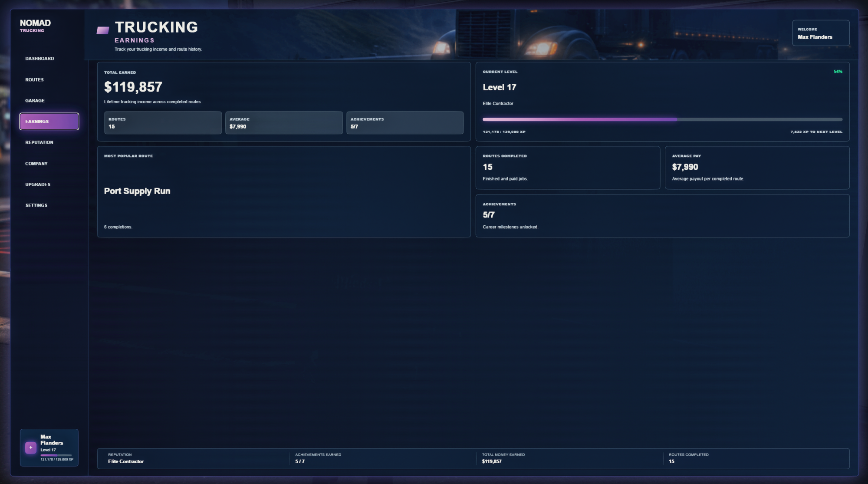Click 'Lifetime trucking income across completed routes.' text
The height and width of the screenshot is (484, 868).
click(153, 102)
